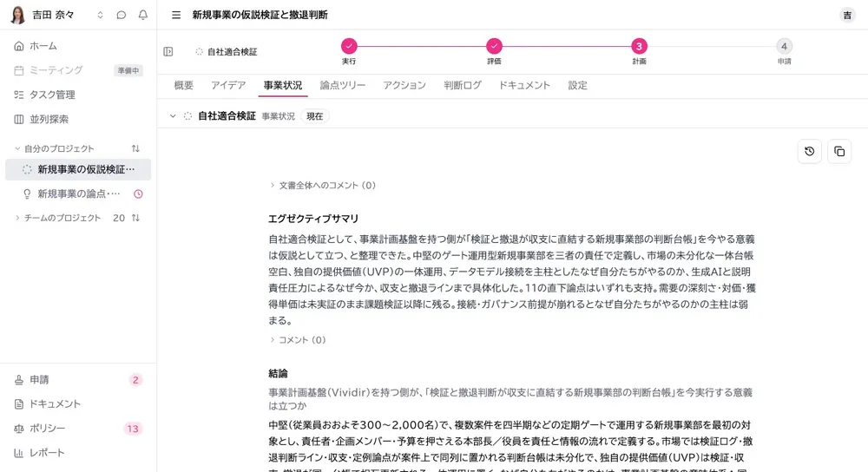The width and height of the screenshot is (868, 472).
Task: Select the 新規事業の仮説検証… project
Action: tap(78, 169)
